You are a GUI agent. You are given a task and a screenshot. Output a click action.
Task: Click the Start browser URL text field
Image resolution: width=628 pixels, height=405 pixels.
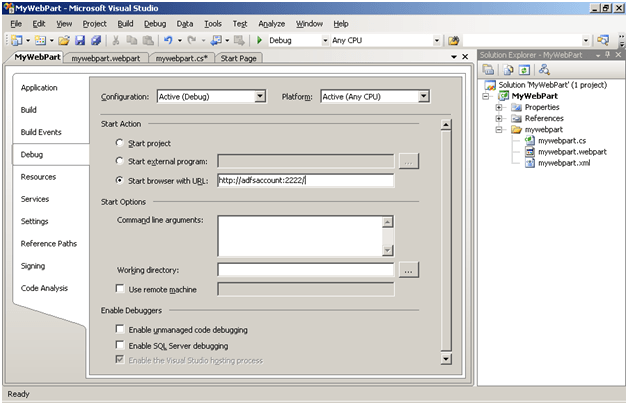[x=305, y=181]
